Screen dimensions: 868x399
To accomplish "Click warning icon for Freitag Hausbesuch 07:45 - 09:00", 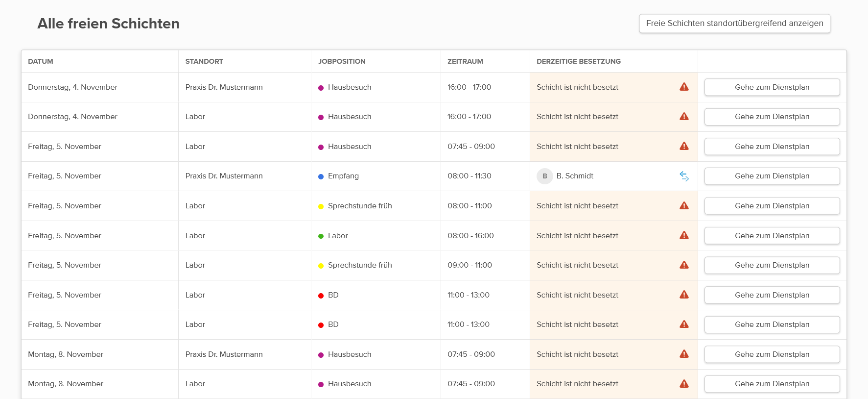I will (x=684, y=146).
